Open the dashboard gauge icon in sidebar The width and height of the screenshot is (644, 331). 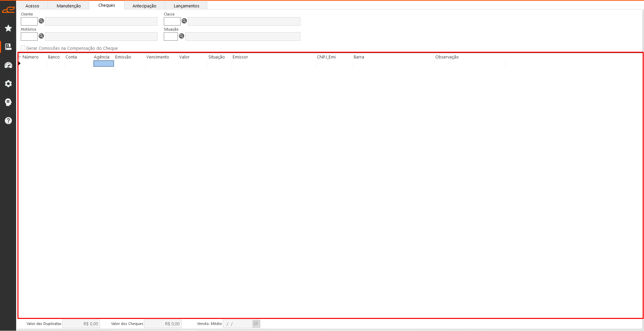click(8, 65)
